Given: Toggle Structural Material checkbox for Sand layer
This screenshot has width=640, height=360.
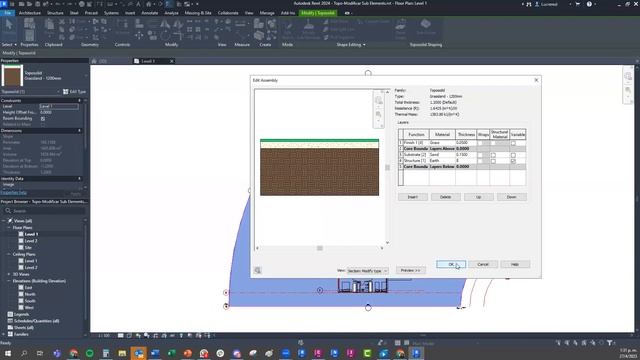Looking at the screenshot, I should coord(493,155).
